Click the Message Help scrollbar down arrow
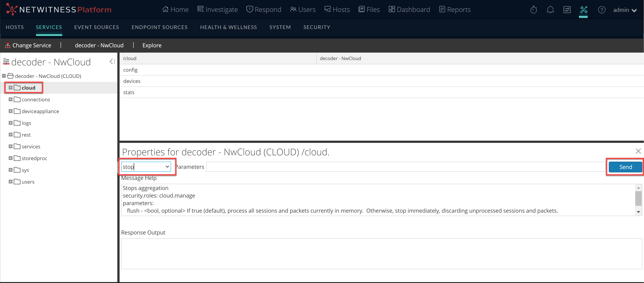The image size is (644, 283). tap(638, 212)
